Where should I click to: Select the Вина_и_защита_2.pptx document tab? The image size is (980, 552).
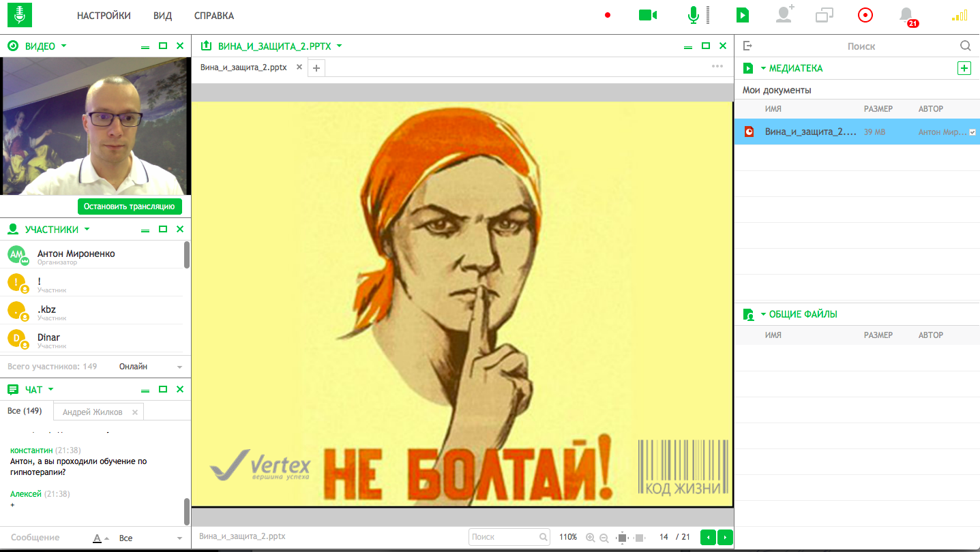click(x=243, y=67)
